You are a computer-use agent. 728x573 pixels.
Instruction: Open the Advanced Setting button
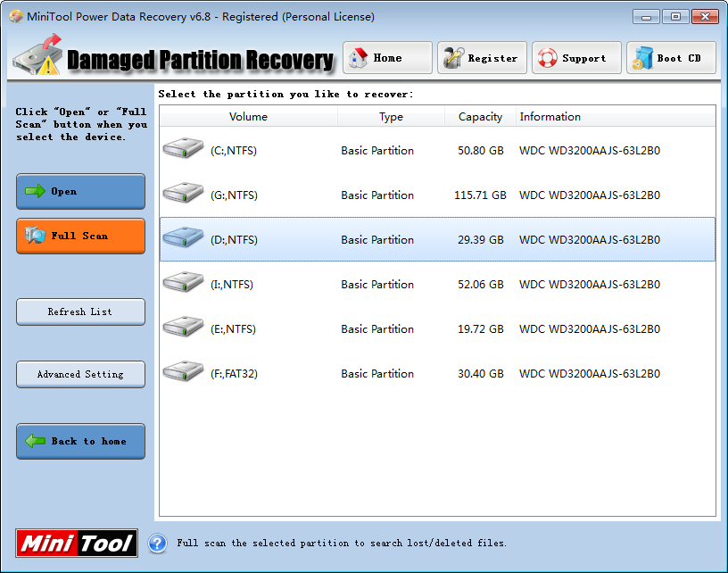pos(81,374)
